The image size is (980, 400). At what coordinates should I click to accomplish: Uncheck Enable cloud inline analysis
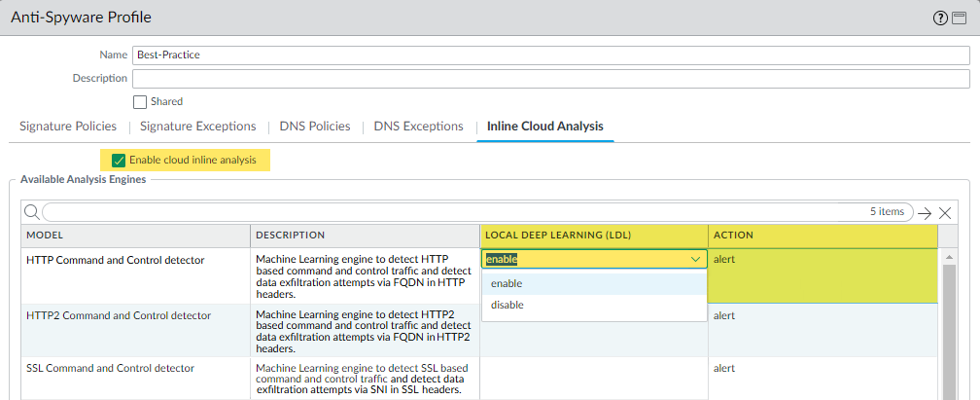(x=119, y=160)
